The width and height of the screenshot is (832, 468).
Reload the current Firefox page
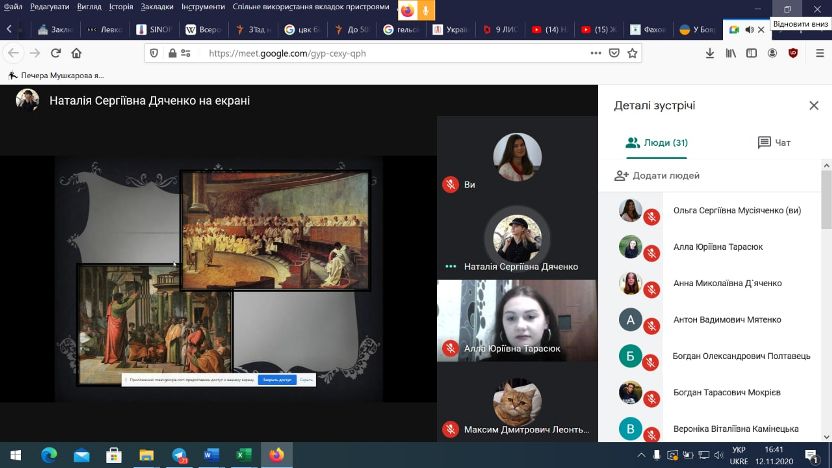[x=56, y=53]
